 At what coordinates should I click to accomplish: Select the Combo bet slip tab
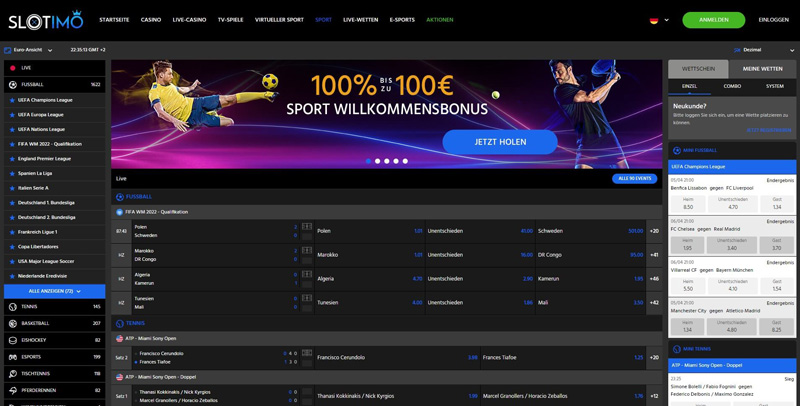click(732, 86)
